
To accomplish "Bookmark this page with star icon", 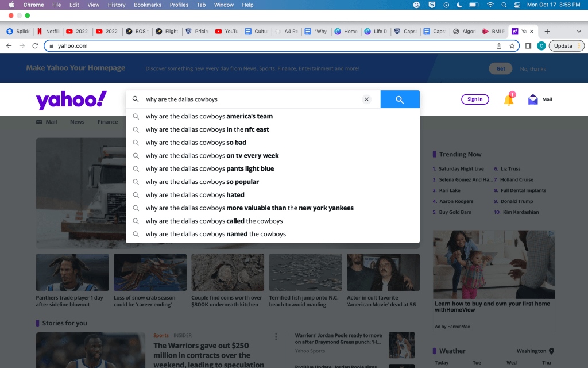I will tap(512, 46).
